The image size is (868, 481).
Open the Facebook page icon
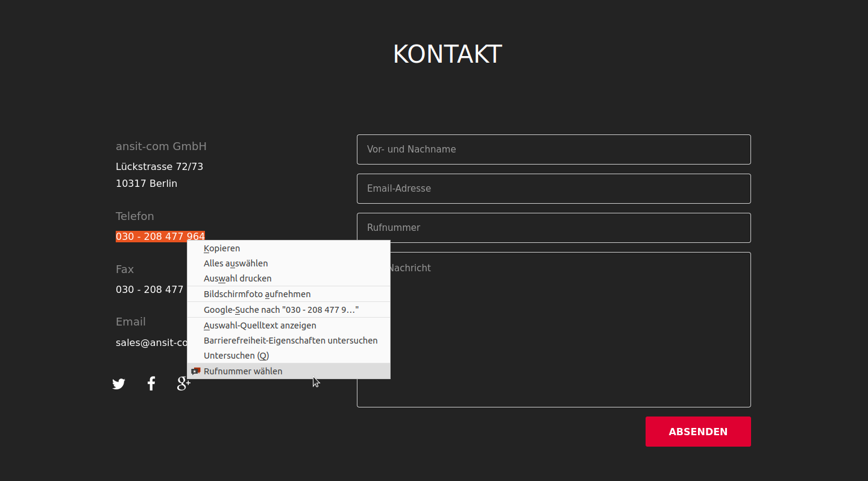tap(151, 383)
